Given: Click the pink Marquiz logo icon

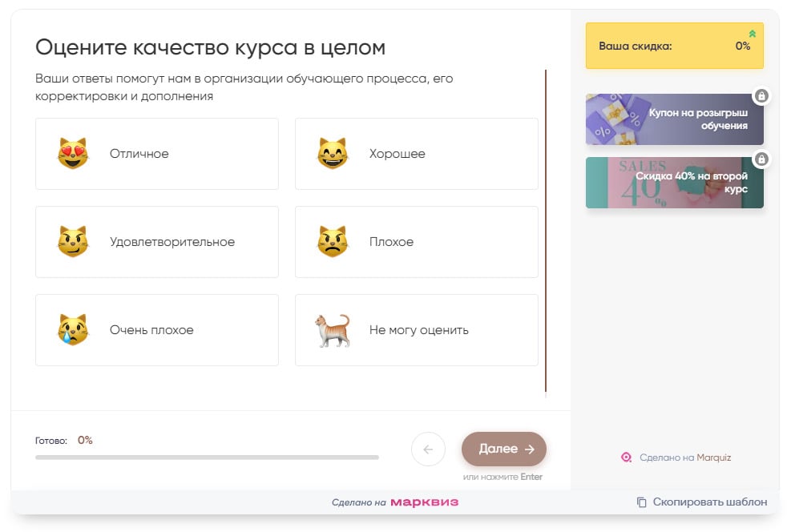Looking at the screenshot, I should (x=626, y=457).
